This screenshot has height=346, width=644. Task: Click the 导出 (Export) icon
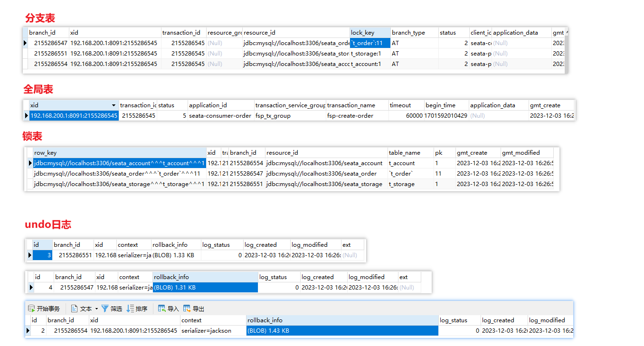point(187,309)
